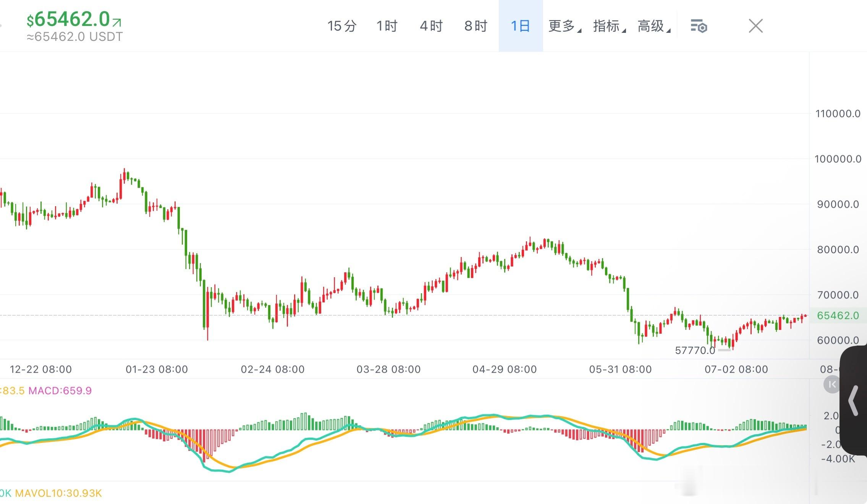Switch chart to 4时 interval
Viewport: 867px width, 504px height.
(431, 26)
